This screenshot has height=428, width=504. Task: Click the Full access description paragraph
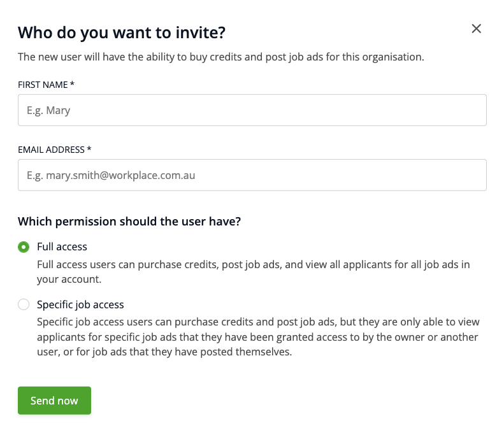point(253,271)
